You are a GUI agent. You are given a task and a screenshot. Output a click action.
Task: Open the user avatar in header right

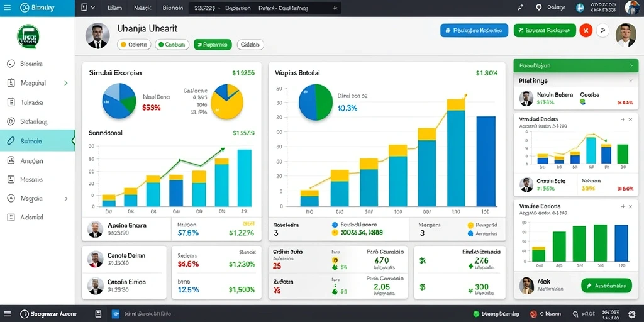[x=626, y=35]
